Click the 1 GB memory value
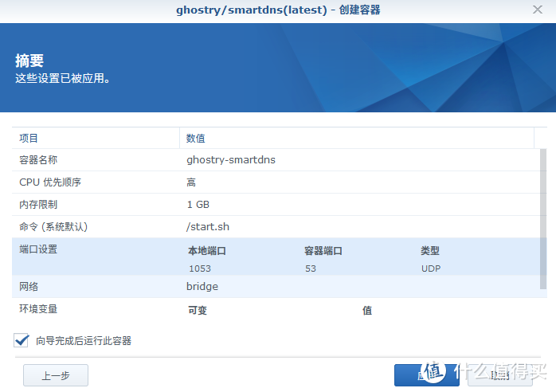 coord(198,204)
